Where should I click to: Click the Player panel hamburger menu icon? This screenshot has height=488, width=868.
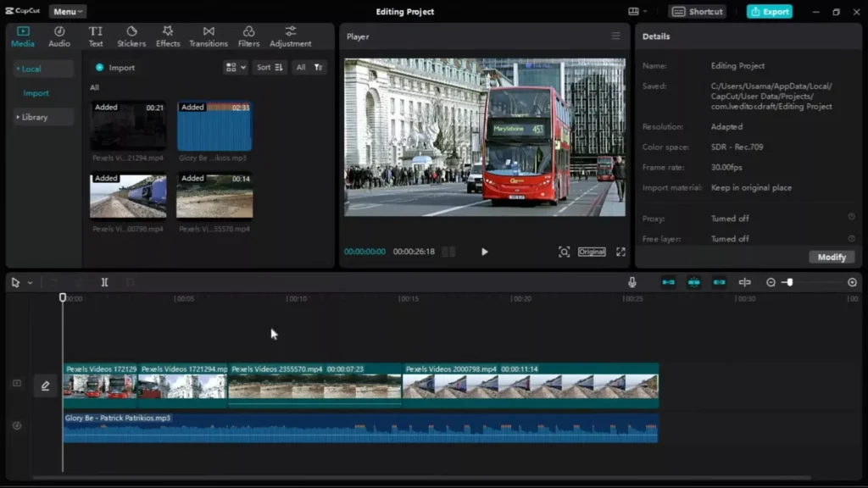(x=616, y=36)
